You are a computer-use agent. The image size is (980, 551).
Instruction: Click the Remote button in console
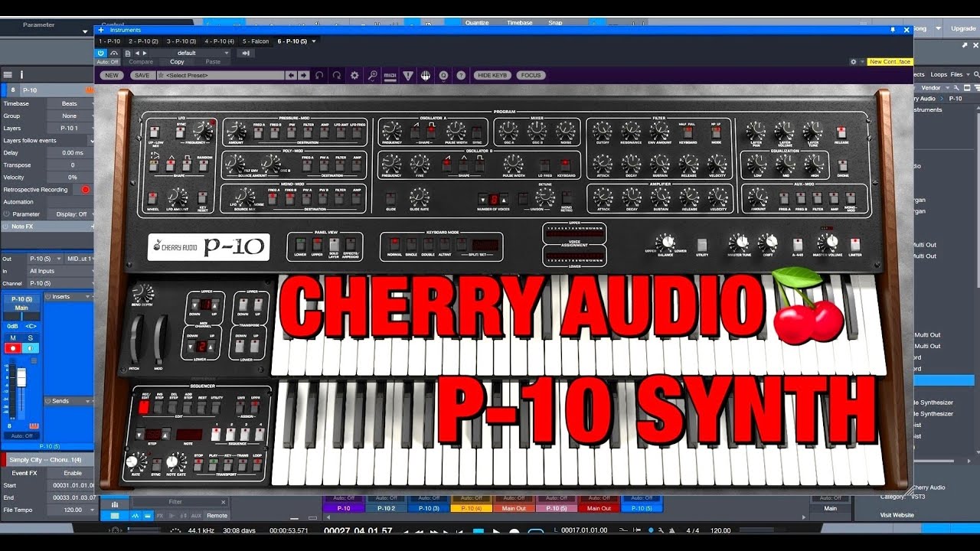(x=217, y=515)
